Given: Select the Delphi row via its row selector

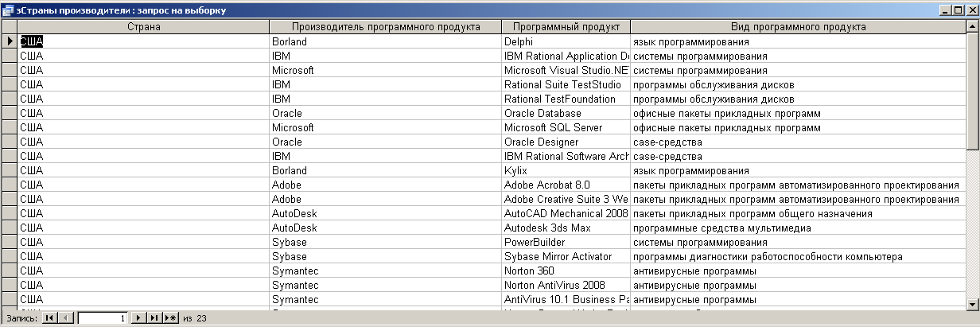Looking at the screenshot, I should click(9, 41).
